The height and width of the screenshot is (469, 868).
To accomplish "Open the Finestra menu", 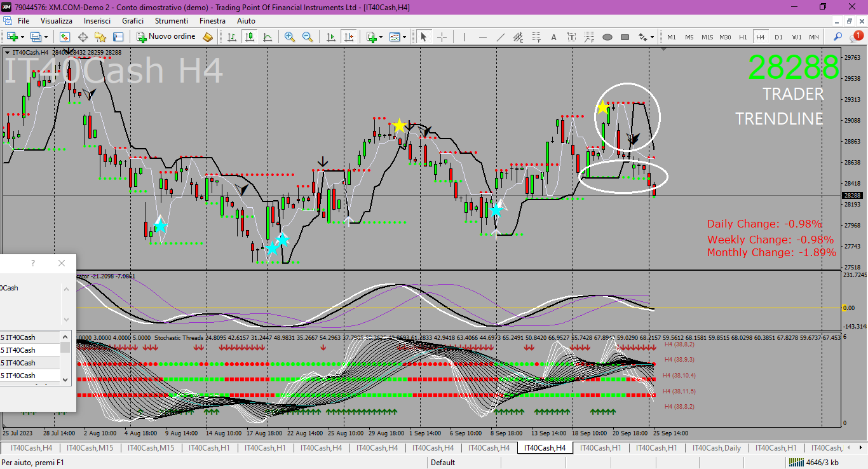I will tap(212, 21).
